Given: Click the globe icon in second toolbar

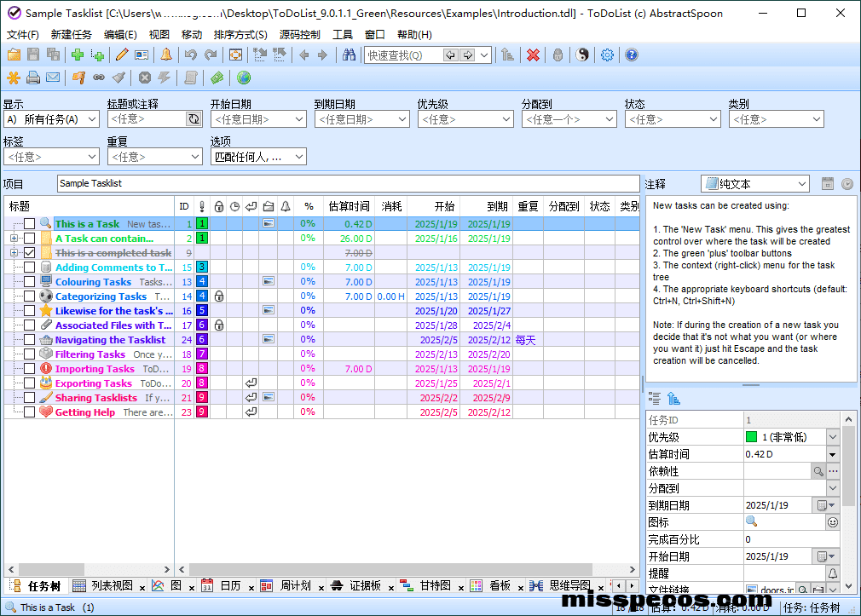Looking at the screenshot, I should pyautogui.click(x=244, y=78).
